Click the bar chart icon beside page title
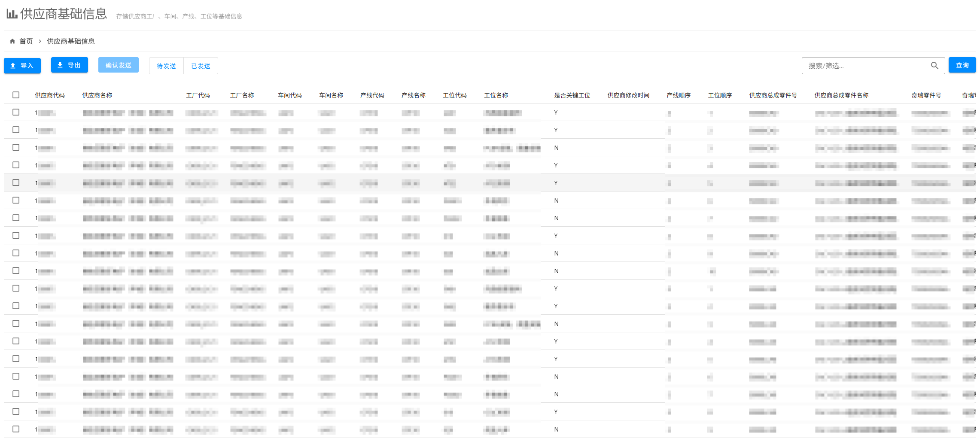This screenshot has height=441, width=980. tap(12, 14)
